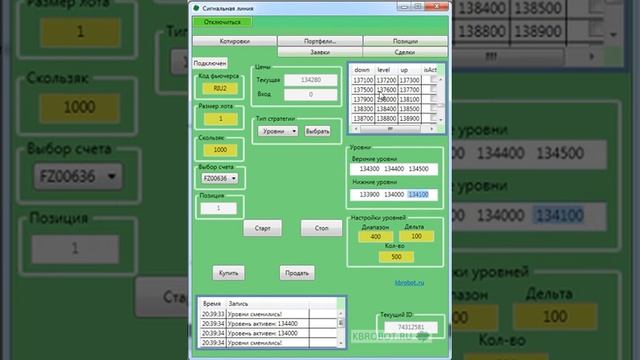This screenshot has height=360, width=640.
Task: Click the Дельта field with value 100
Action: coord(416,236)
